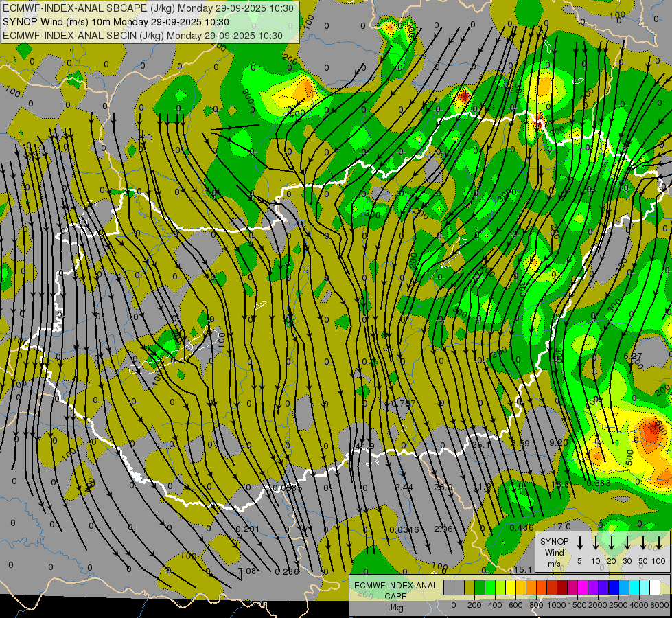Select the bright green CAPE legend swatch
672x618 pixels.
coord(490,587)
